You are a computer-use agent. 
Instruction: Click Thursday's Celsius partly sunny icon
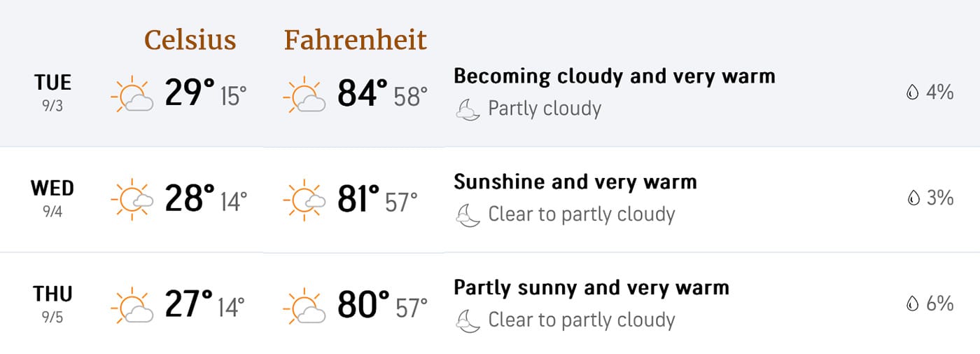click(x=132, y=306)
